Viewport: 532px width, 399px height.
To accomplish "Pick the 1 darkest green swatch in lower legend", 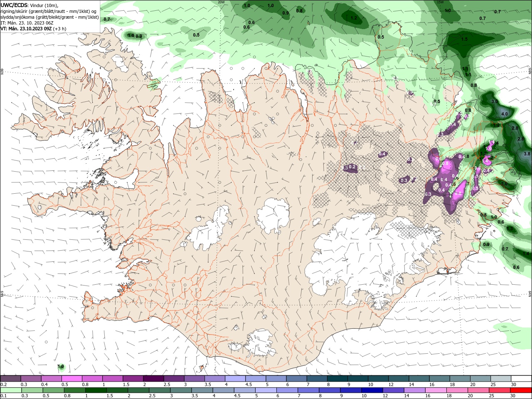I will 96,390.
